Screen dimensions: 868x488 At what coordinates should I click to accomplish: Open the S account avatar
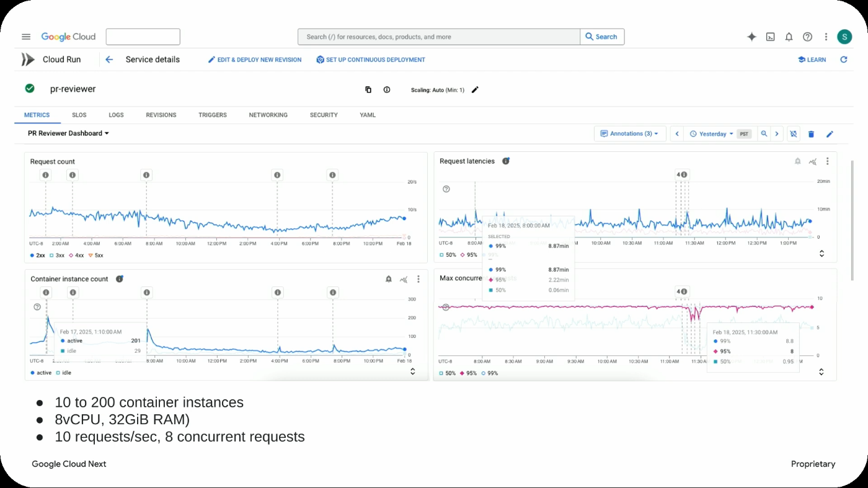(844, 37)
